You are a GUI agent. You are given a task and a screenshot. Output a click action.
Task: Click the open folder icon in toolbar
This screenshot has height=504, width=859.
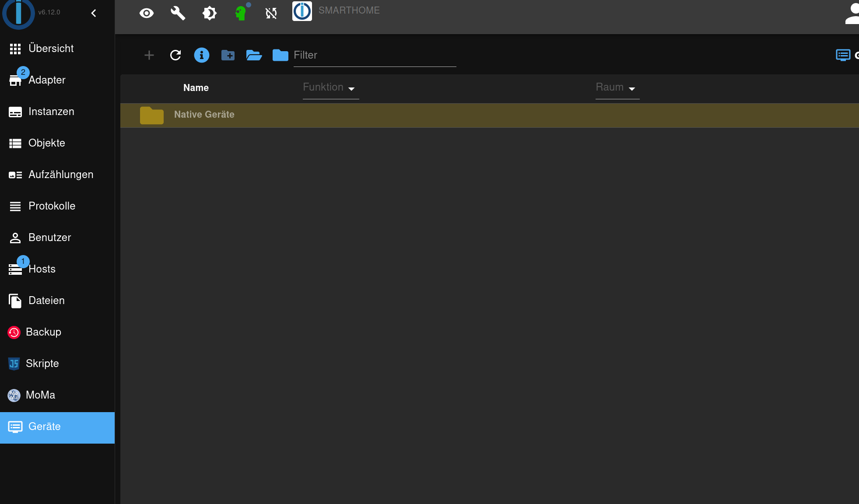point(254,55)
